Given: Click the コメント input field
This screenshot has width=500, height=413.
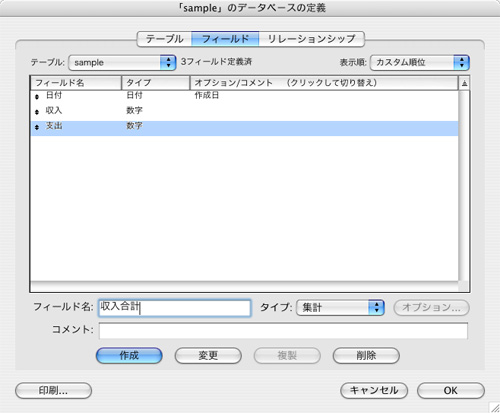Looking at the screenshot, I should [x=283, y=331].
